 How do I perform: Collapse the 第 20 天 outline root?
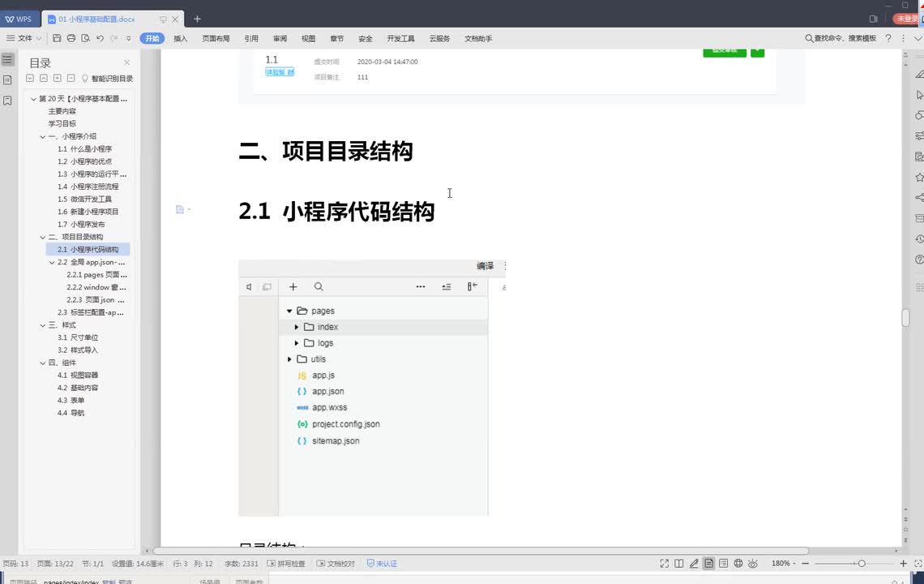[x=33, y=99]
